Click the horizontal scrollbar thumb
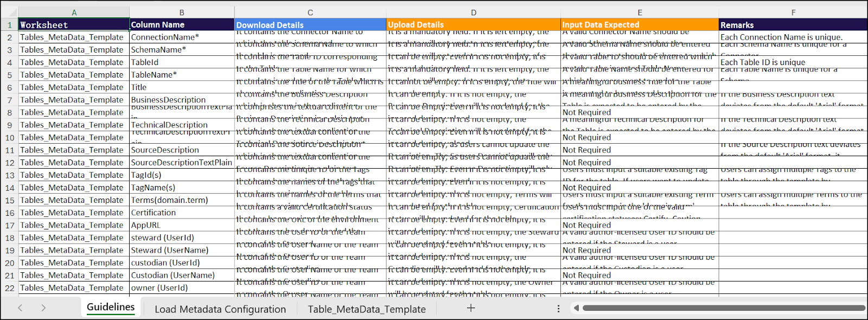The width and height of the screenshot is (868, 320). tap(722, 308)
